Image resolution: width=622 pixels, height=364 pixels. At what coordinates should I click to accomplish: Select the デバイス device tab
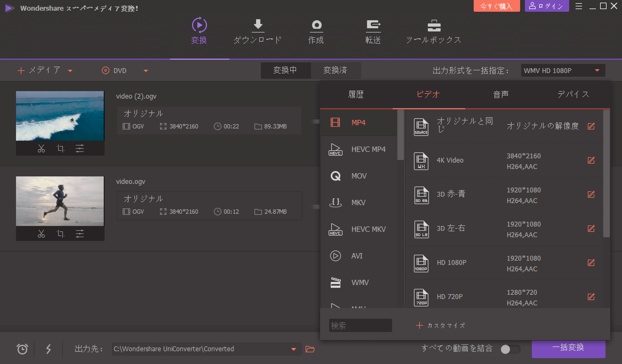[x=574, y=95]
